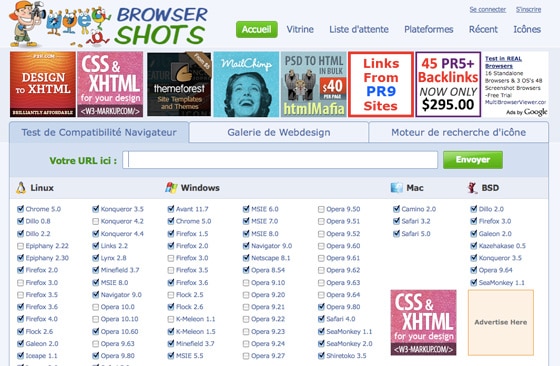Uncheck Windows Avant 11.7 checkbox
The width and height of the screenshot is (560, 366).
[x=171, y=209]
